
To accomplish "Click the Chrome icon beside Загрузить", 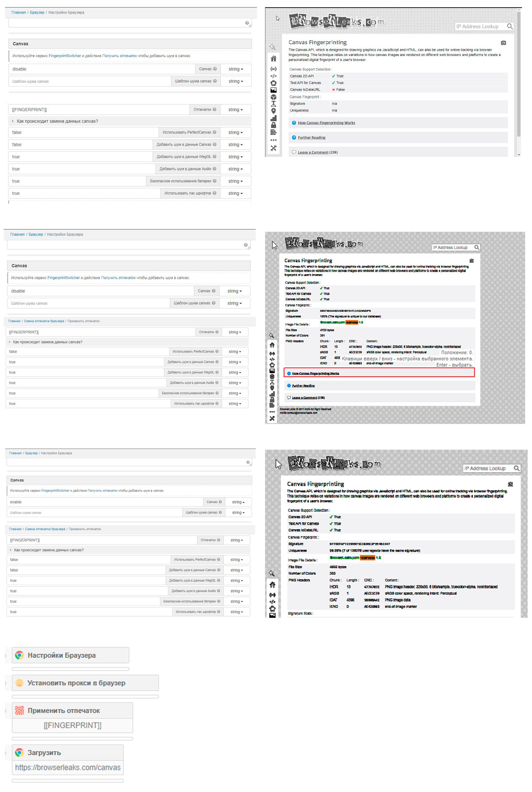I will pyautogui.click(x=19, y=753).
